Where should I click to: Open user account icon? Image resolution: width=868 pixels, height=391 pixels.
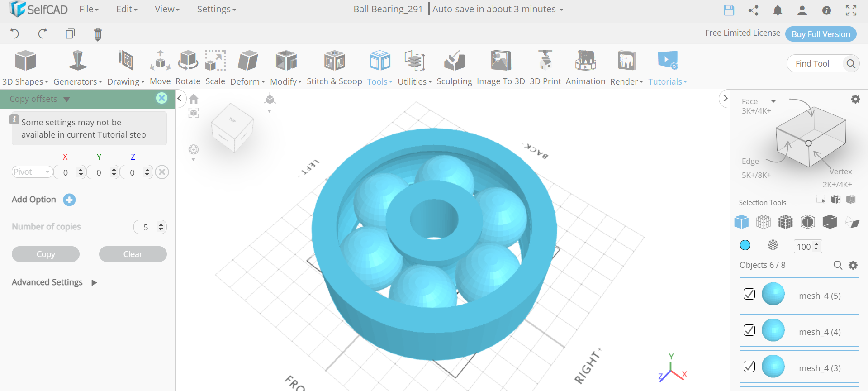click(802, 10)
